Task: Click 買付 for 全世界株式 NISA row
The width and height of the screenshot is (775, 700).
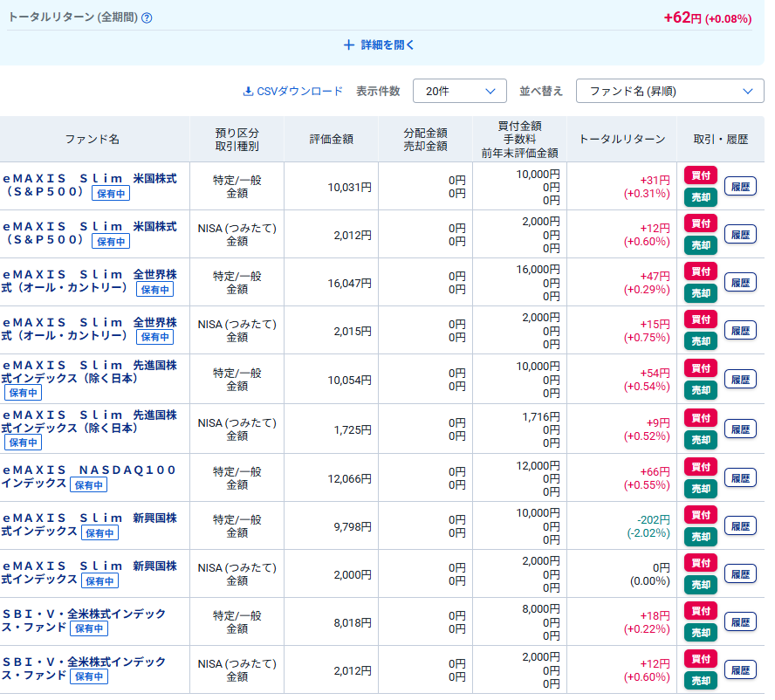Action: pyautogui.click(x=700, y=319)
